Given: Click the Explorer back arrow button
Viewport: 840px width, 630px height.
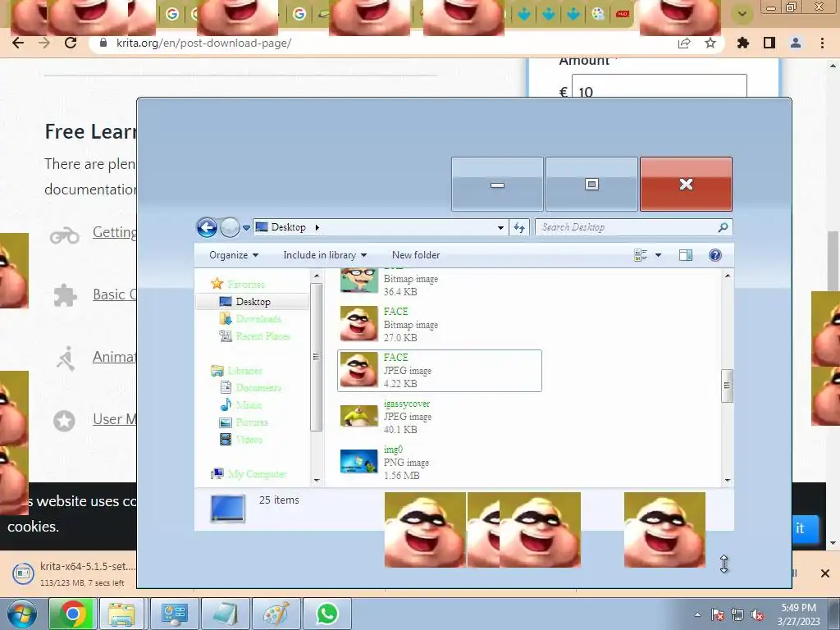Looking at the screenshot, I should pyautogui.click(x=207, y=228).
